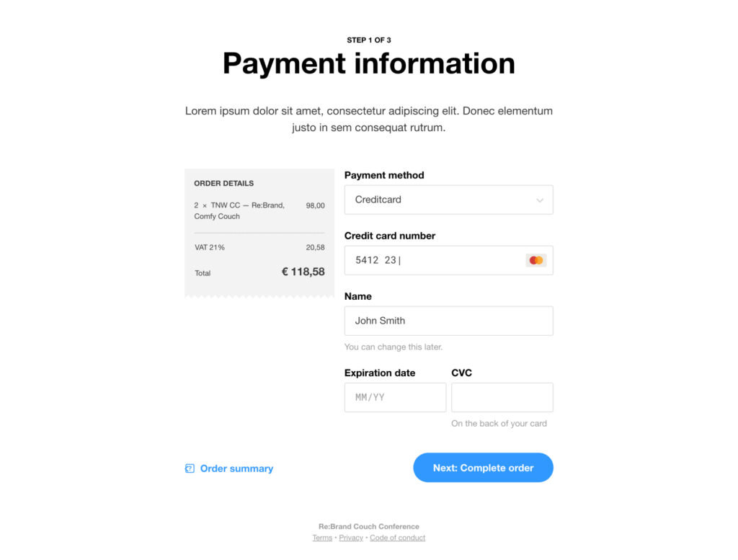Click the VAT 21% row

[259, 247]
